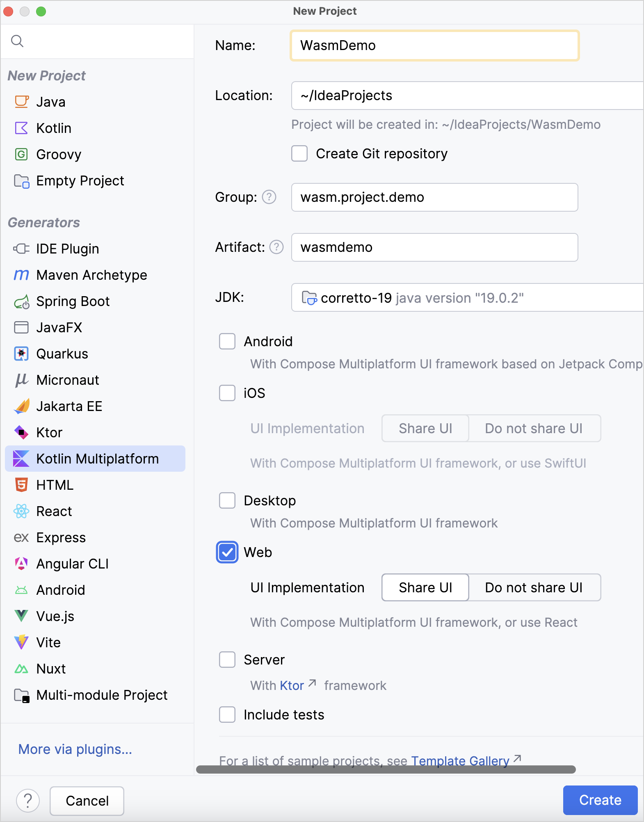
Task: Enable the Create Git repository checkbox
Action: 299,154
